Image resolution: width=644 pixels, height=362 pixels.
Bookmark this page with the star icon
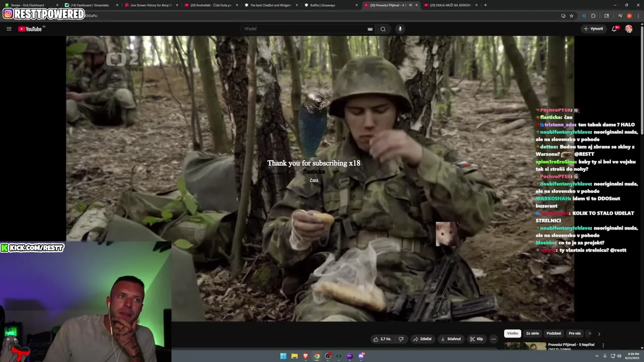pyautogui.click(x=572, y=16)
